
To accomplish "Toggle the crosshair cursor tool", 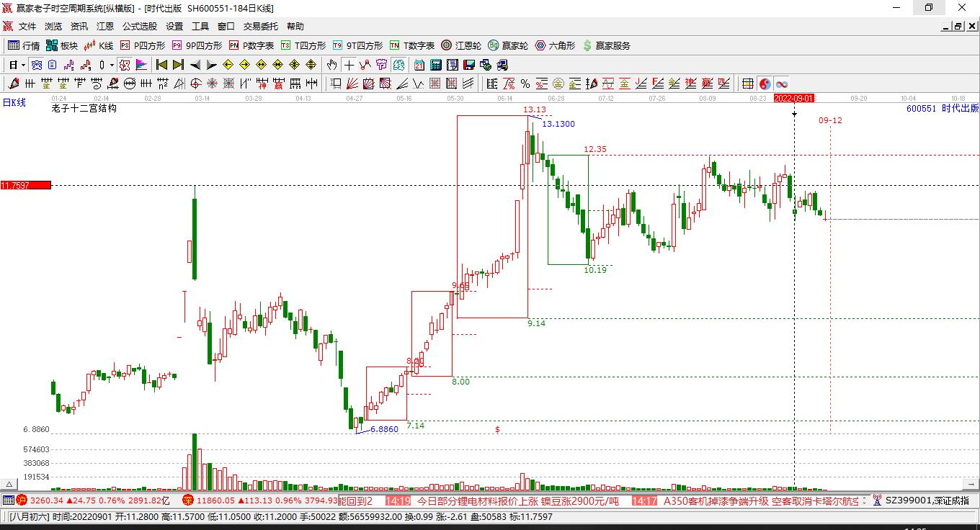I will tap(349, 65).
